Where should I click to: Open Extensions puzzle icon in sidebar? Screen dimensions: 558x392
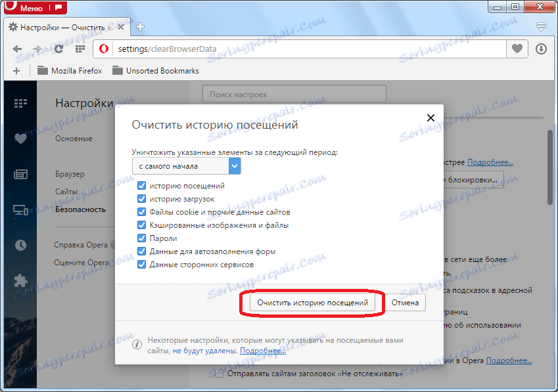coord(20,281)
